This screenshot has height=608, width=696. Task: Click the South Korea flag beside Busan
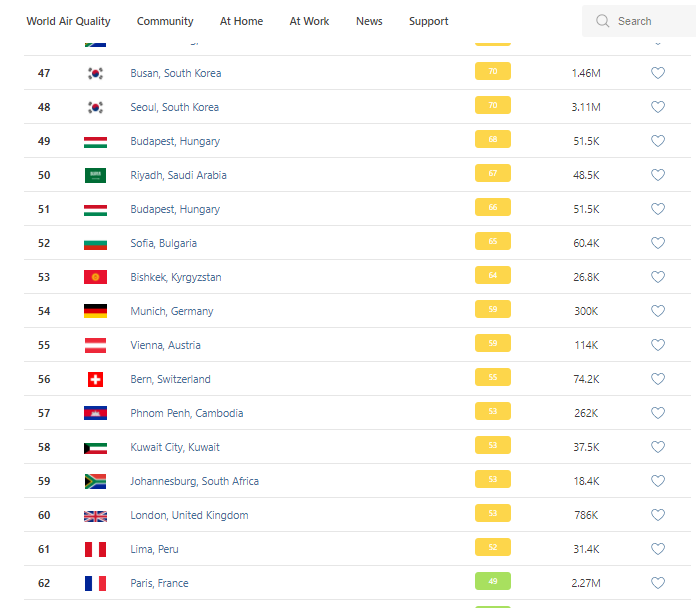(x=95, y=73)
